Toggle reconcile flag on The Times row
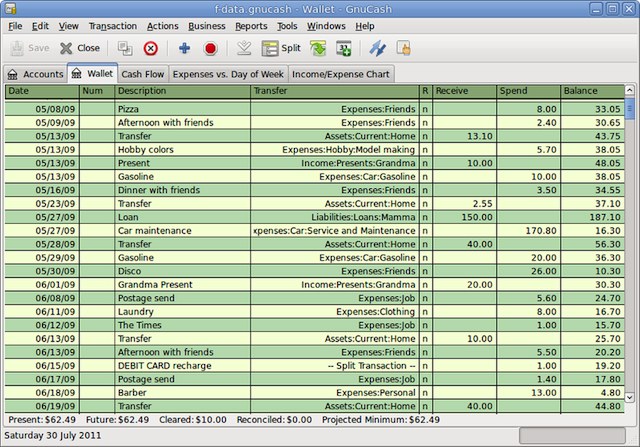 [425, 325]
